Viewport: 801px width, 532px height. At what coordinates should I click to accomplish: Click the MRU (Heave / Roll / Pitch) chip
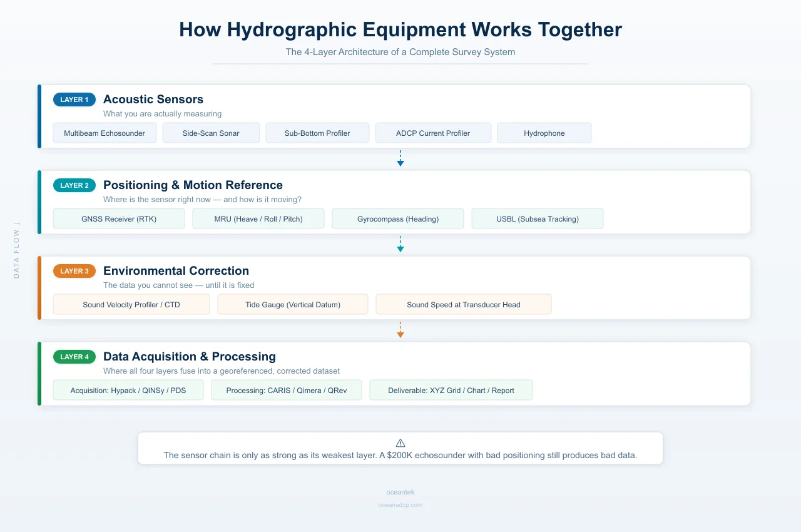[x=258, y=218]
